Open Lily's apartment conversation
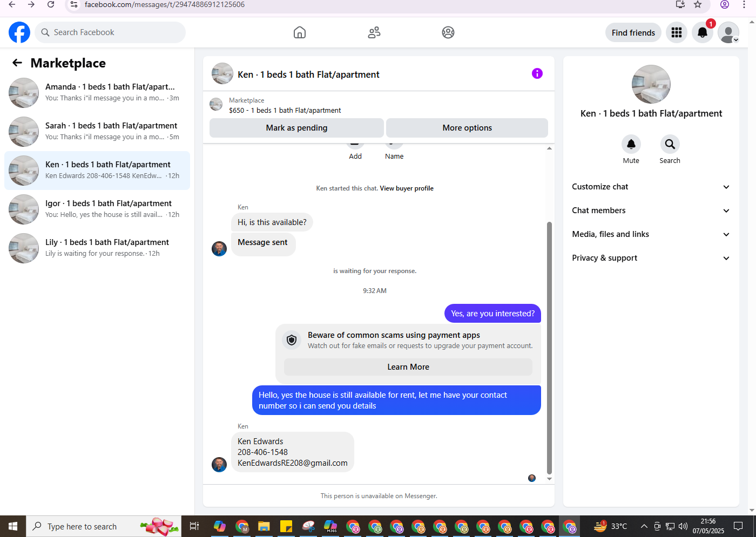The image size is (756, 537). 97,248
